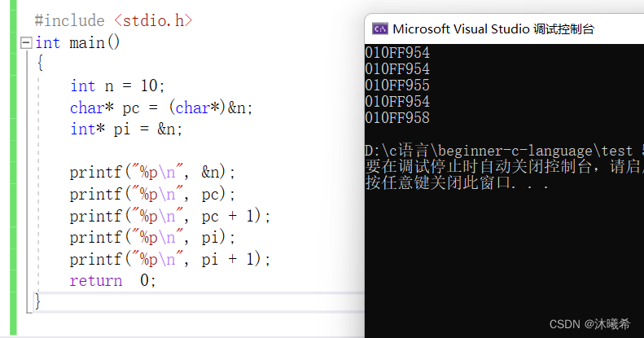
Task: Click the first console output 010FF954
Action: coord(397,53)
